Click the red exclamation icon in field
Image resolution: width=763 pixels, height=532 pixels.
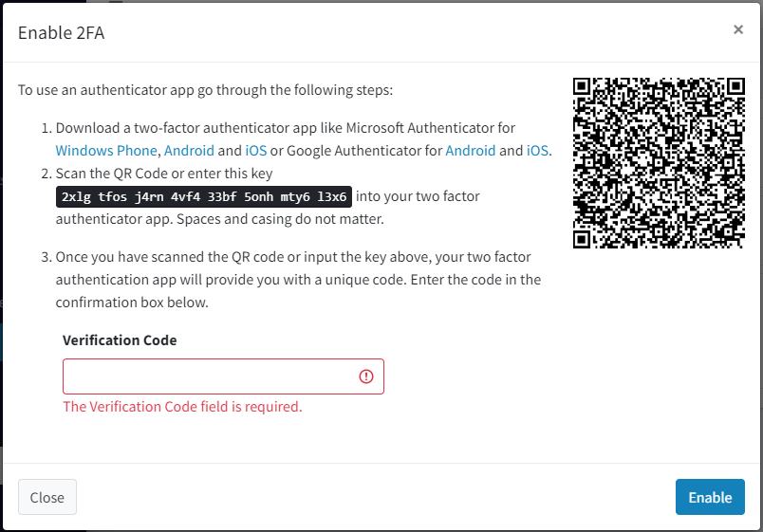click(366, 376)
